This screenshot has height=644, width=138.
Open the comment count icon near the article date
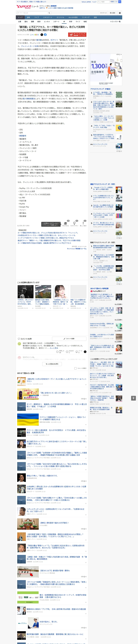tap(32, 35)
